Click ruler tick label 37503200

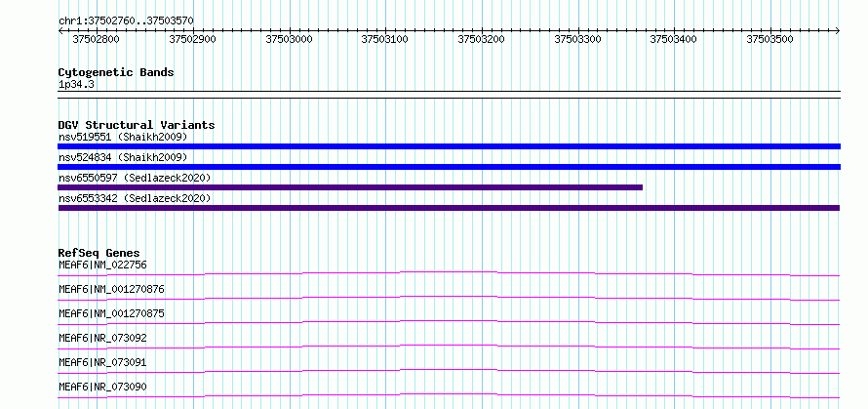482,39
